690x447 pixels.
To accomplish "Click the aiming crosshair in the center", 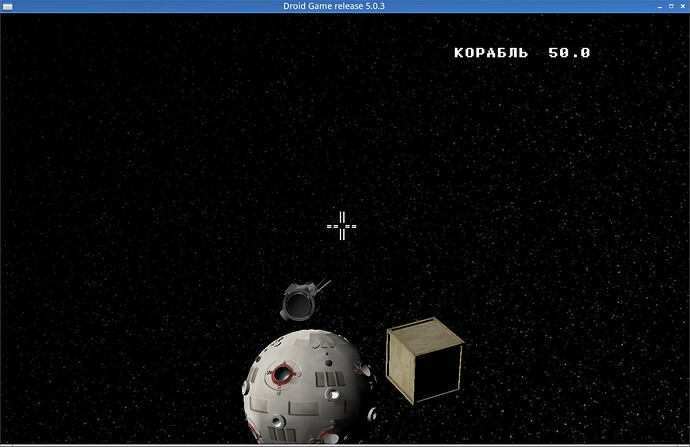I will pos(342,226).
